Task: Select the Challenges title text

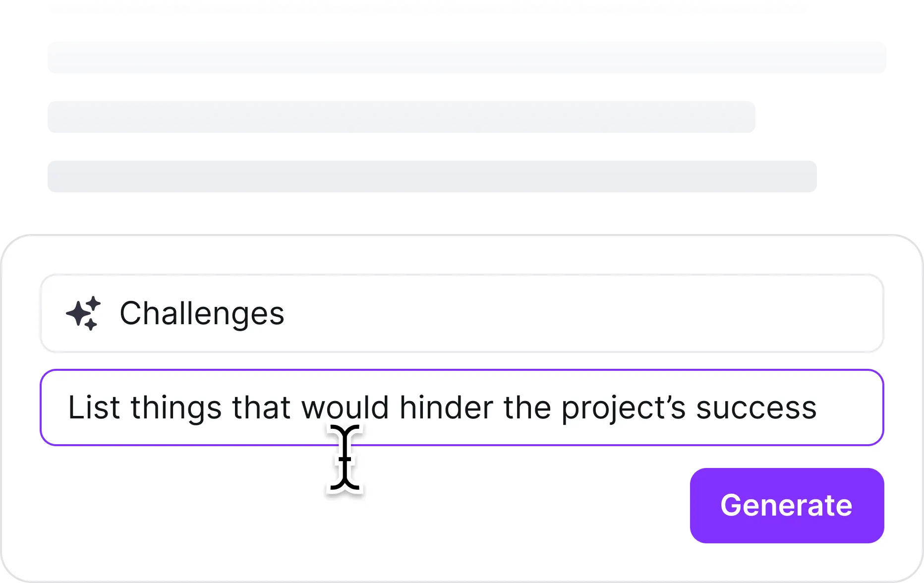Action: pyautogui.click(x=202, y=313)
